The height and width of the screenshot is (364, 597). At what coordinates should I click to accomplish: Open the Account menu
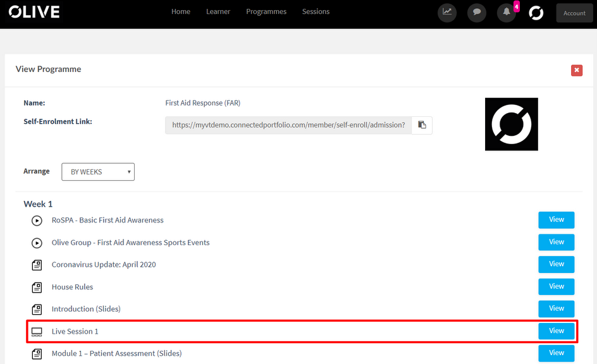pyautogui.click(x=574, y=13)
